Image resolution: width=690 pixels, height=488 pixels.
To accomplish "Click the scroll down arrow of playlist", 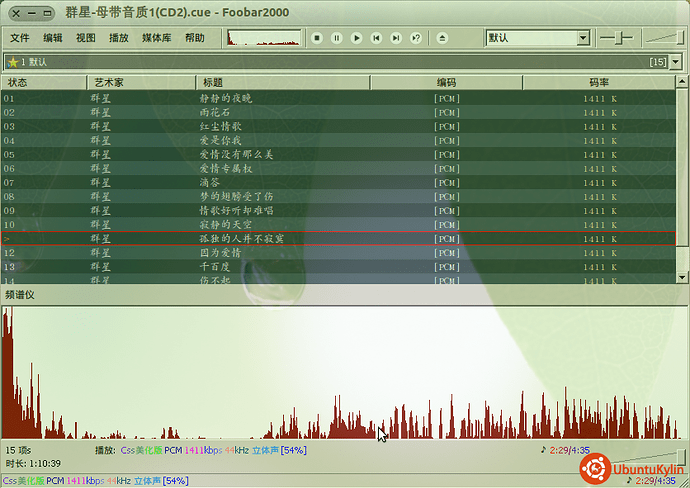I will point(682,277).
